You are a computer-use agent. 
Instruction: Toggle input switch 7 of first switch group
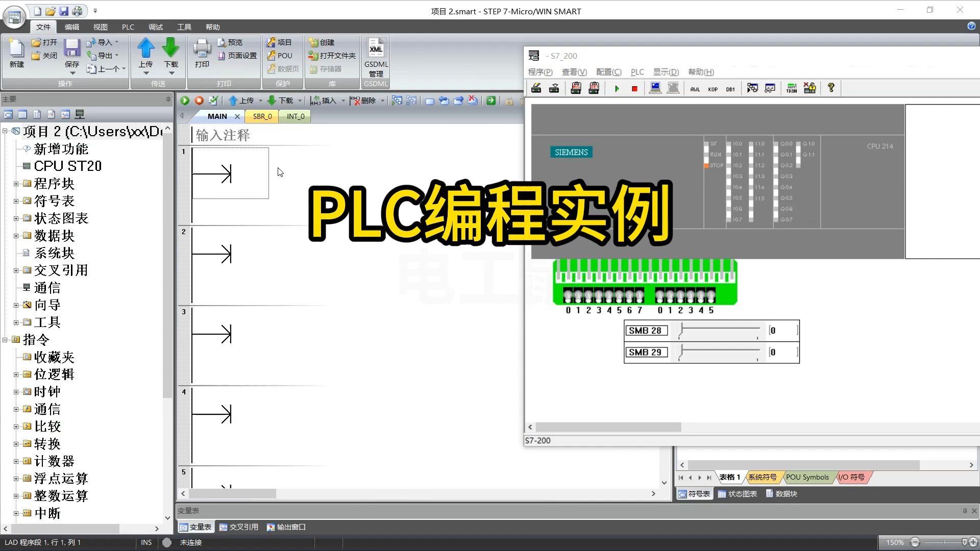(x=640, y=296)
